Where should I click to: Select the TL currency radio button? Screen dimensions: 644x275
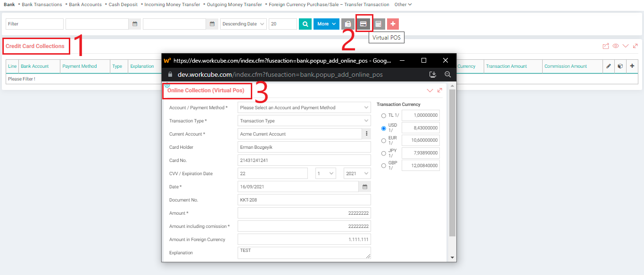(384, 115)
